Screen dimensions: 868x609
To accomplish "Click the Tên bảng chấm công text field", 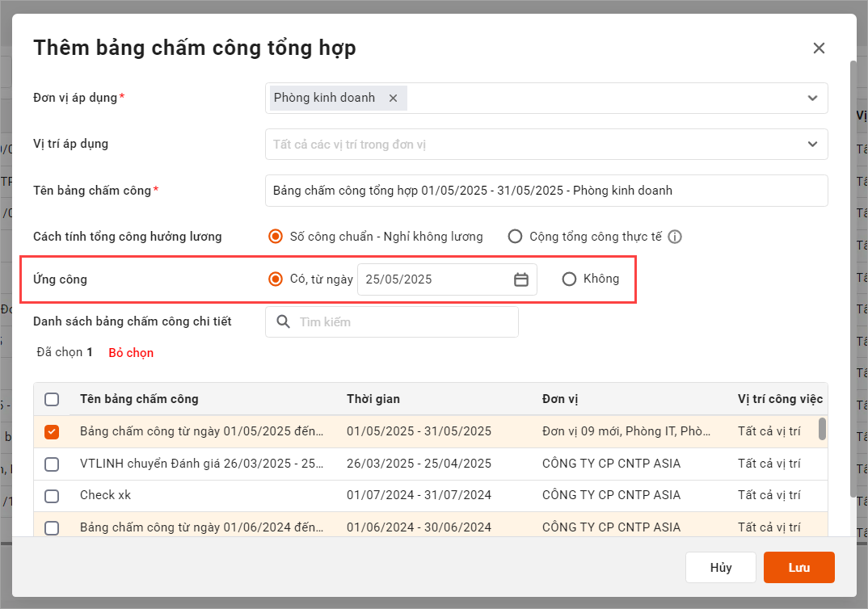I will pos(546,191).
